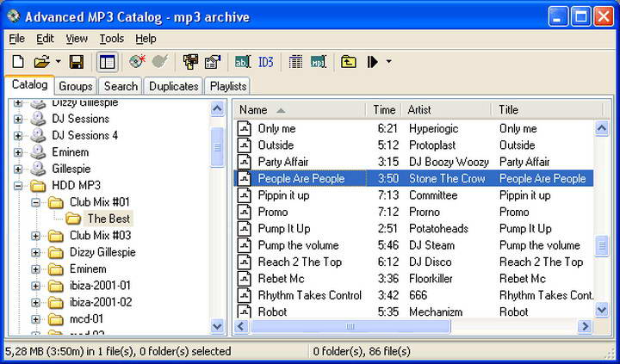Sort list by the Artist column header

[446, 110]
